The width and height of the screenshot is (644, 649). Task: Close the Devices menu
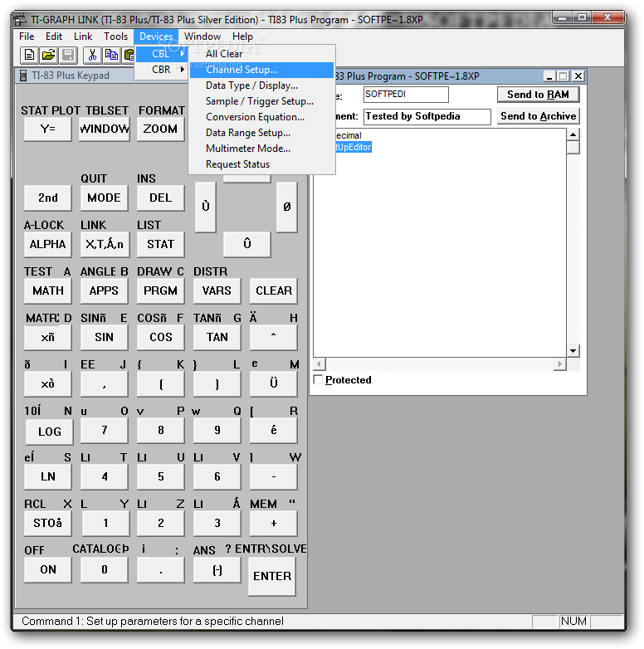(x=156, y=37)
